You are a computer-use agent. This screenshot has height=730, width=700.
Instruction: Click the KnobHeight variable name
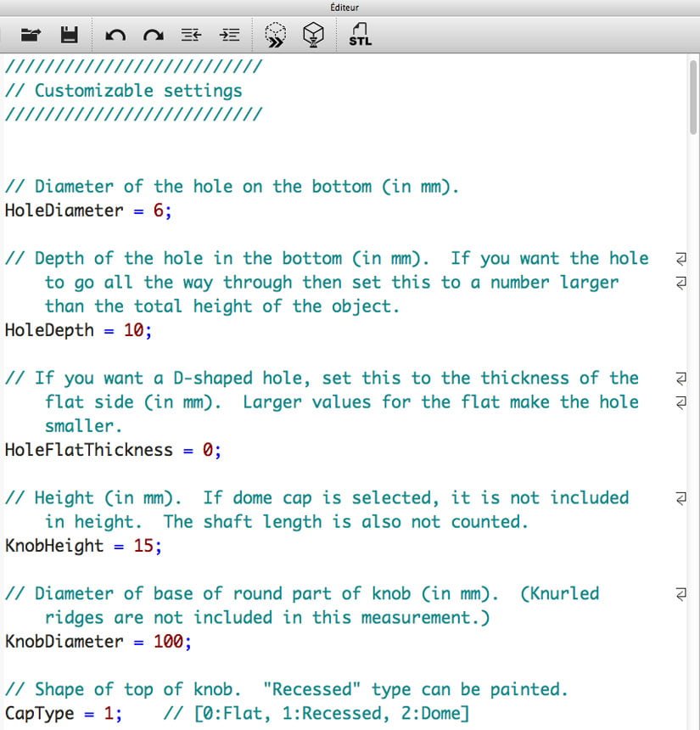54,546
